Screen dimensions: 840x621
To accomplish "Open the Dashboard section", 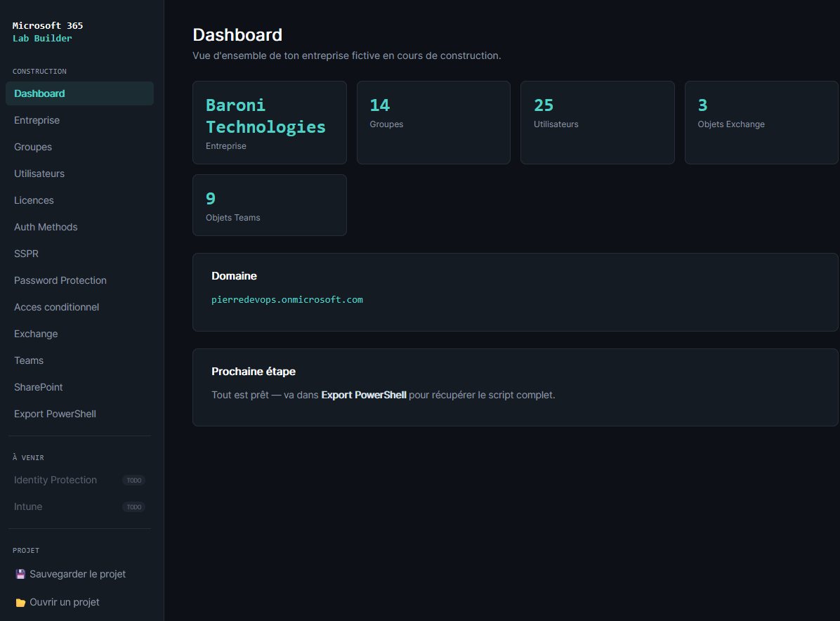I will click(x=80, y=93).
